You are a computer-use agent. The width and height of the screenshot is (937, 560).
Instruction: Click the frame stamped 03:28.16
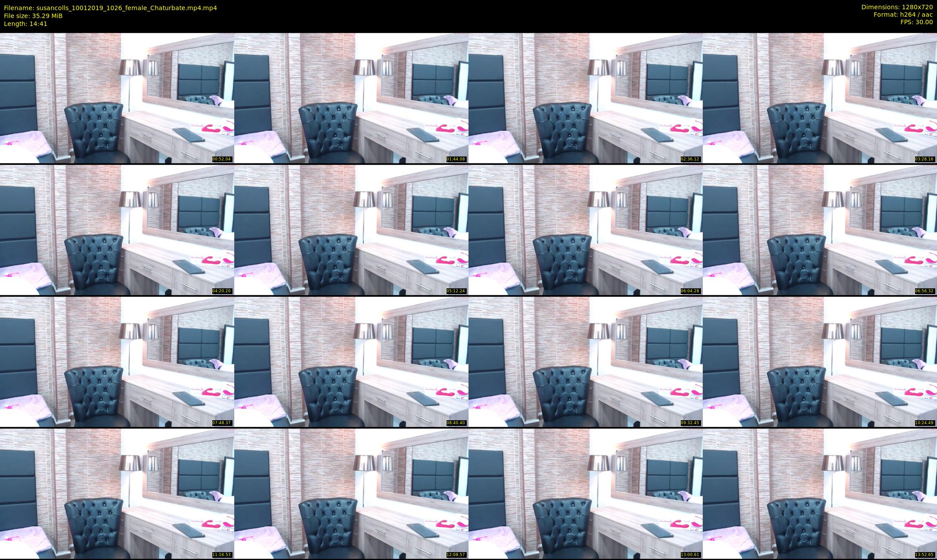820,98
